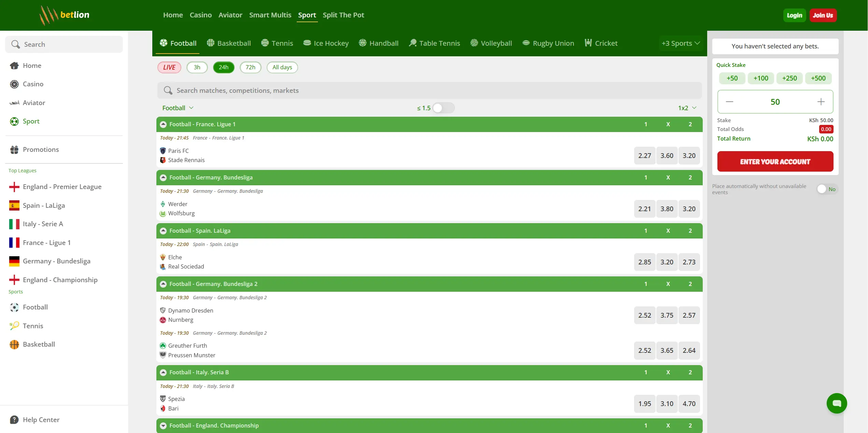Increase stake with the plus stepper
Viewport: 868px width, 433px height.
tap(821, 102)
